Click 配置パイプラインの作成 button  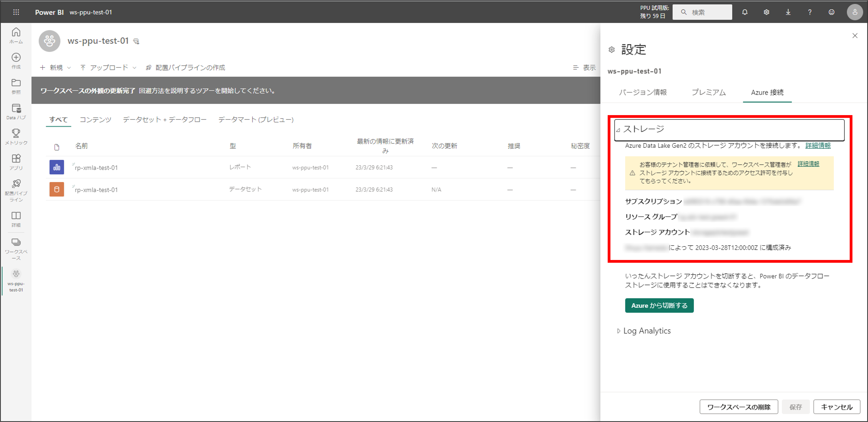pyautogui.click(x=185, y=67)
